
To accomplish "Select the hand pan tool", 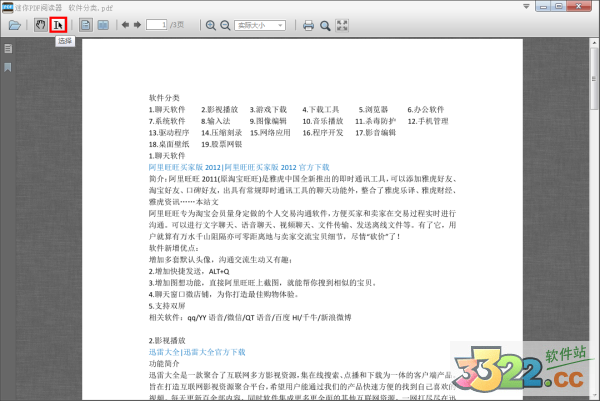I will click(41, 25).
